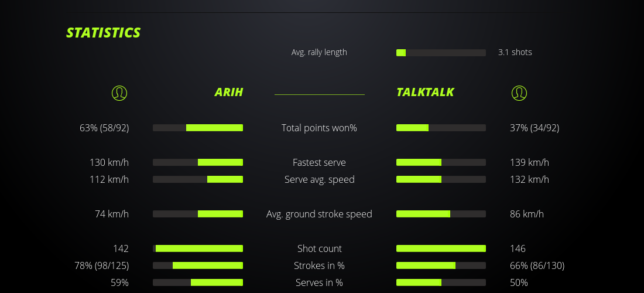Click TALKTALK's Serve avg. speed bar
This screenshot has width=644, height=293.
click(x=441, y=179)
